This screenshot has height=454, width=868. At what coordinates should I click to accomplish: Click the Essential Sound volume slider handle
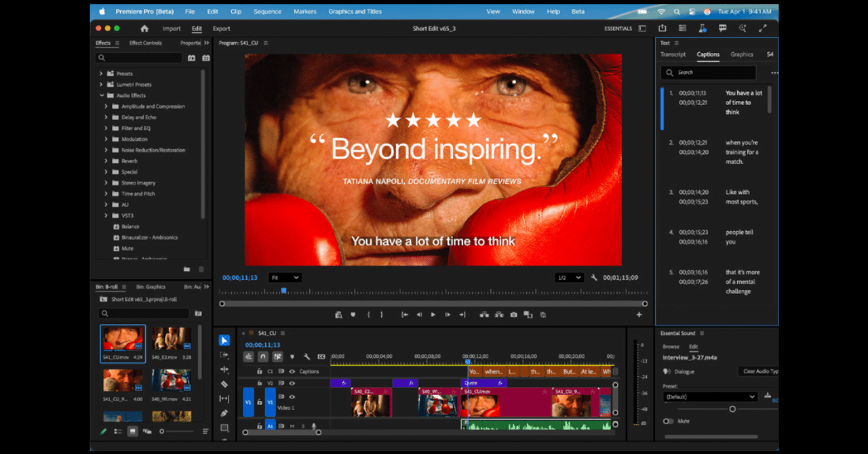(732, 409)
